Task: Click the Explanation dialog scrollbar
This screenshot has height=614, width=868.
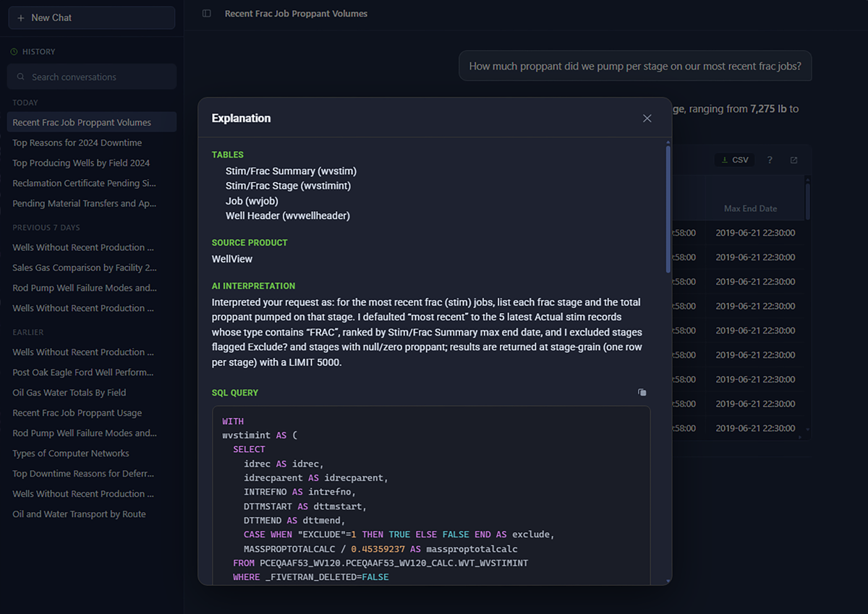Action: [x=668, y=210]
